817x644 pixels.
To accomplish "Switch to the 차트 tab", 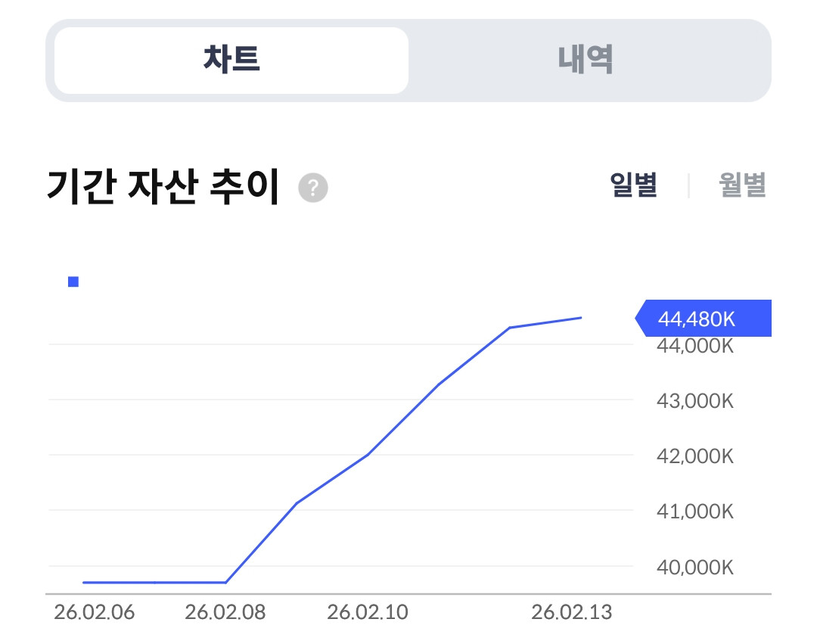I will click(x=231, y=61).
